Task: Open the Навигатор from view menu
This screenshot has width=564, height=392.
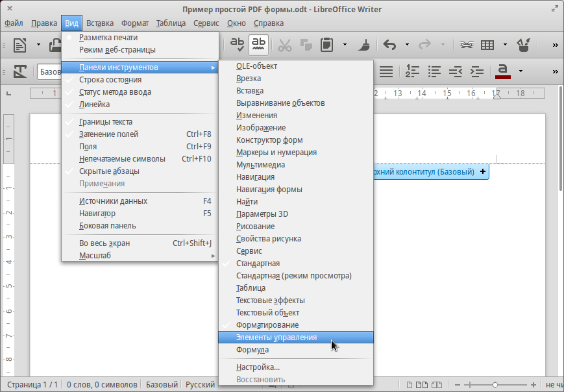Action: click(x=140, y=214)
